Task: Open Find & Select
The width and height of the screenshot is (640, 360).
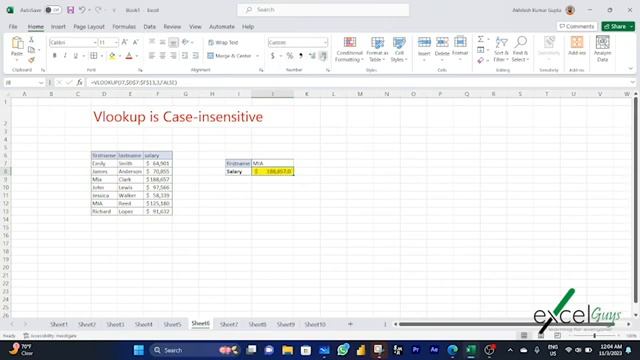Action: pyautogui.click(x=520, y=49)
